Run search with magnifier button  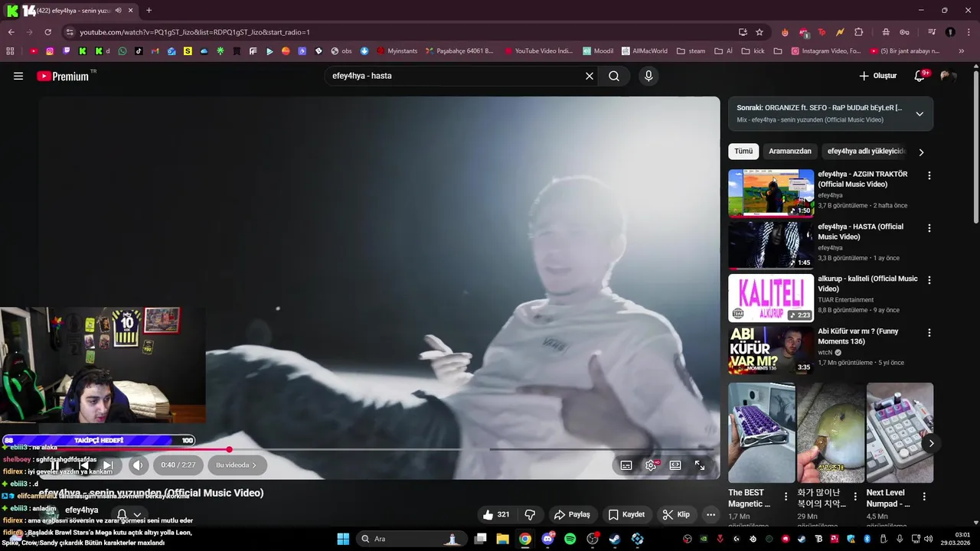614,76
